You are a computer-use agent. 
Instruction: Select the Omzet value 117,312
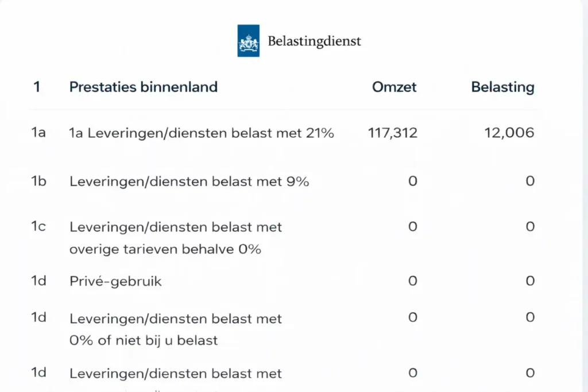pyautogui.click(x=392, y=133)
